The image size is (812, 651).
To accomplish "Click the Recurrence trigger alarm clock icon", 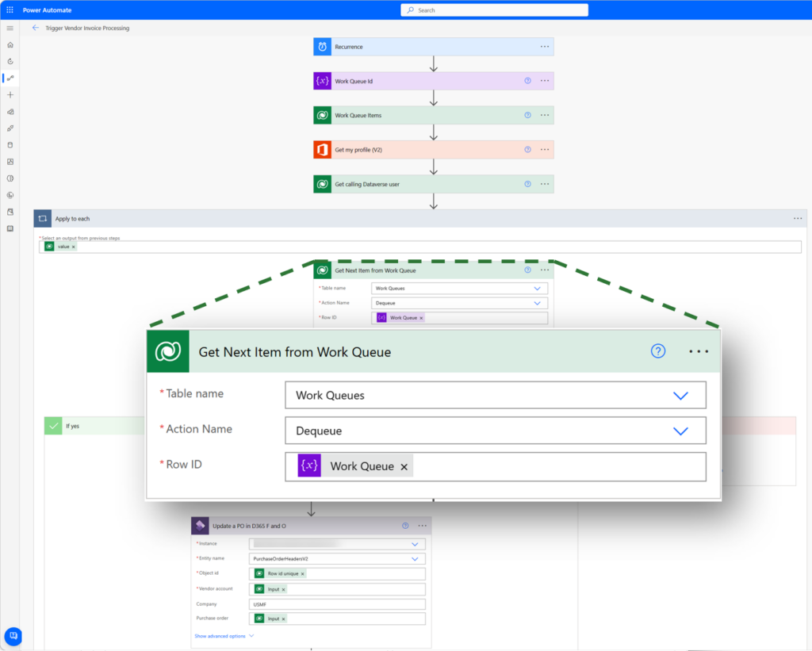I will [x=322, y=46].
